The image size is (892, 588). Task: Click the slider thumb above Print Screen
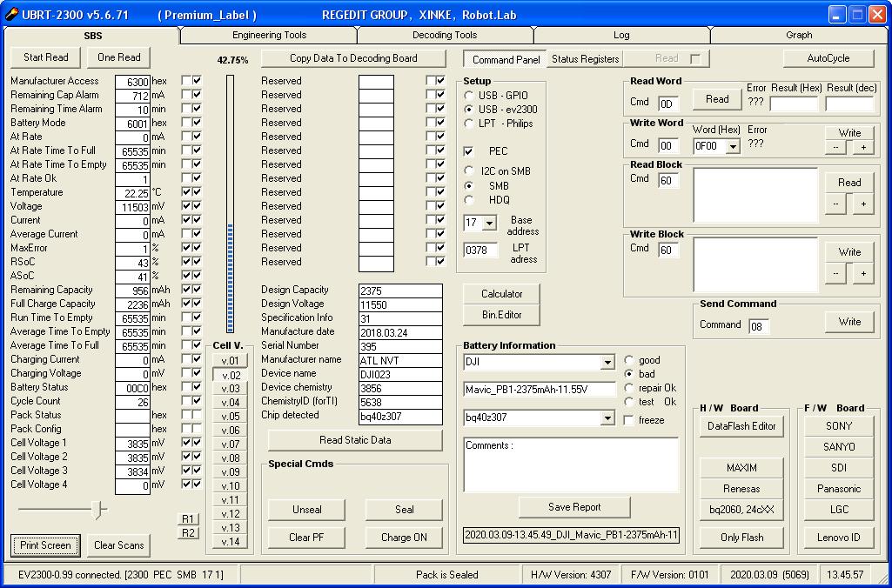click(98, 510)
